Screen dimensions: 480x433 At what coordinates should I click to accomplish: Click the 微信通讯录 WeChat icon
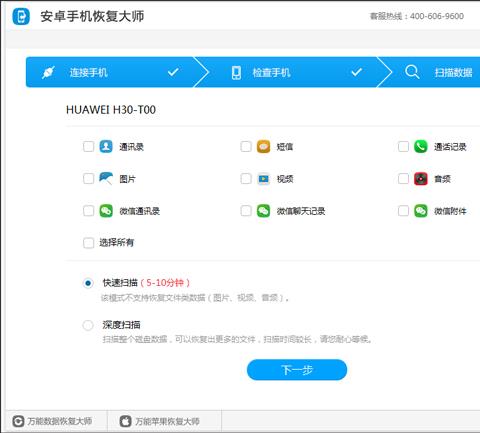[106, 211]
